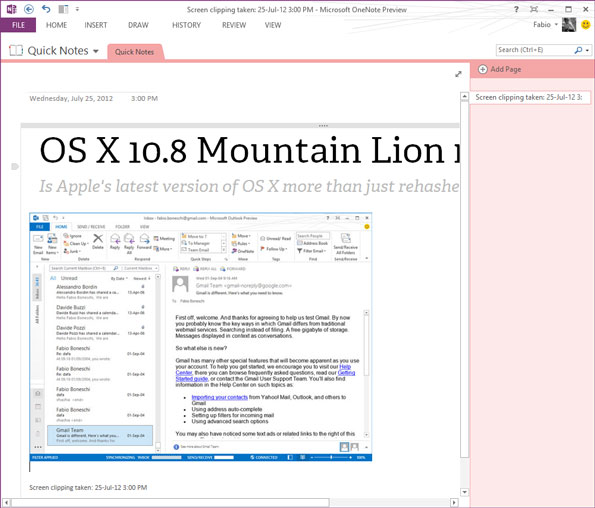Viewport: 595px width, 508px height.
Task: Click the Screen clipping taken caption text
Action: click(88, 487)
